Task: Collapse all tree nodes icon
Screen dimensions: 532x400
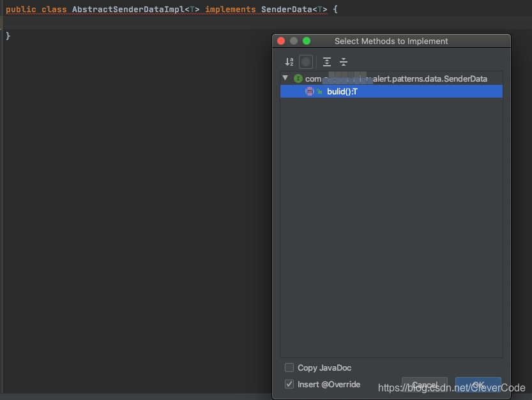Action: (344, 62)
